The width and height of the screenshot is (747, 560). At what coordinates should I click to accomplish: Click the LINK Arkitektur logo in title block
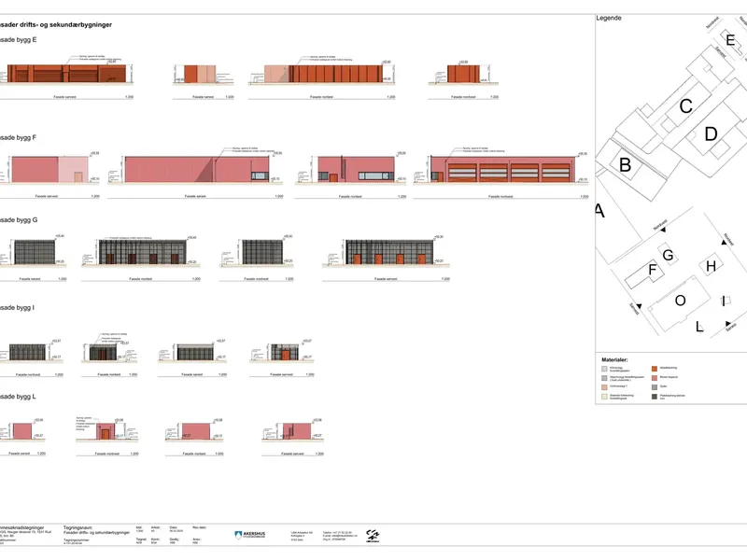(x=373, y=536)
